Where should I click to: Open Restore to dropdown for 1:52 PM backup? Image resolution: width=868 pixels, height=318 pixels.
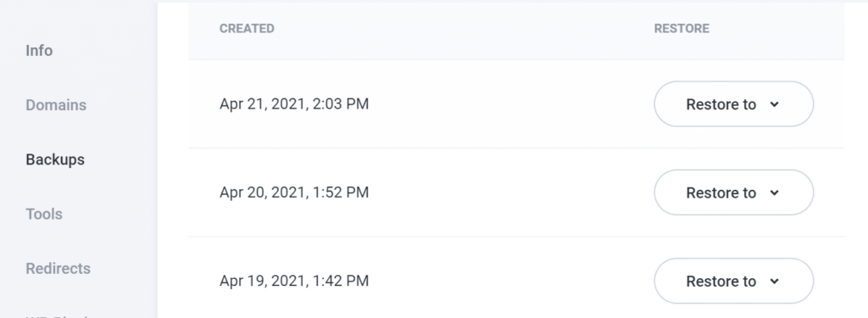pos(733,192)
